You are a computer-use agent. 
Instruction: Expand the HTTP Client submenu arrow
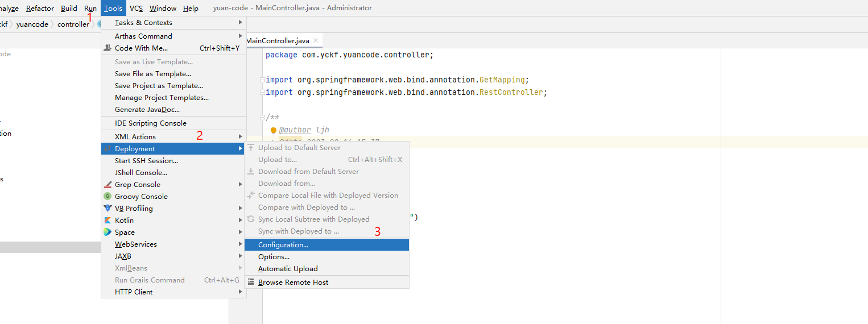tap(241, 292)
